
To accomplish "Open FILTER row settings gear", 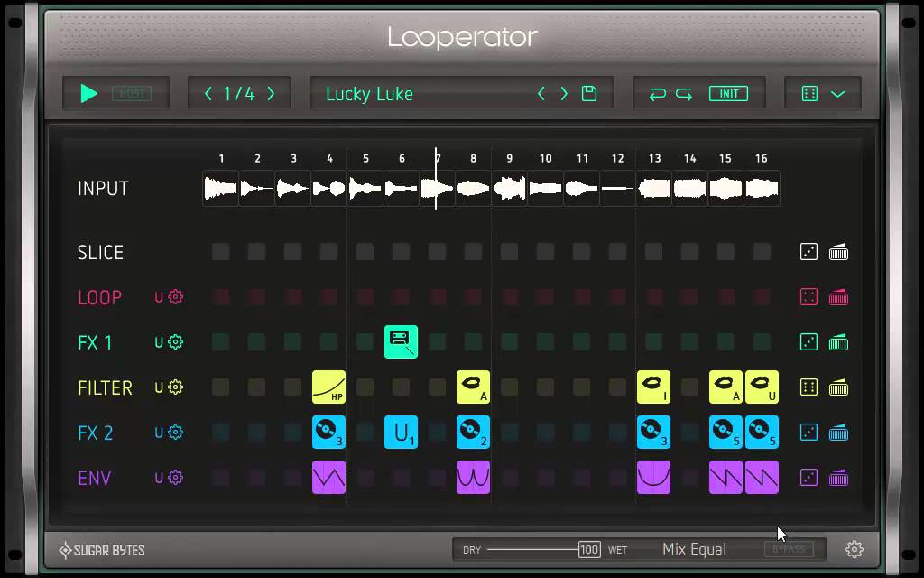I will 176,387.
